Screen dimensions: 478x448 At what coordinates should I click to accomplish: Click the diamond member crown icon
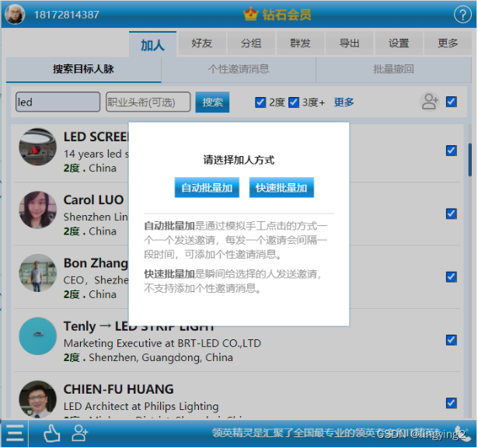click(x=250, y=14)
